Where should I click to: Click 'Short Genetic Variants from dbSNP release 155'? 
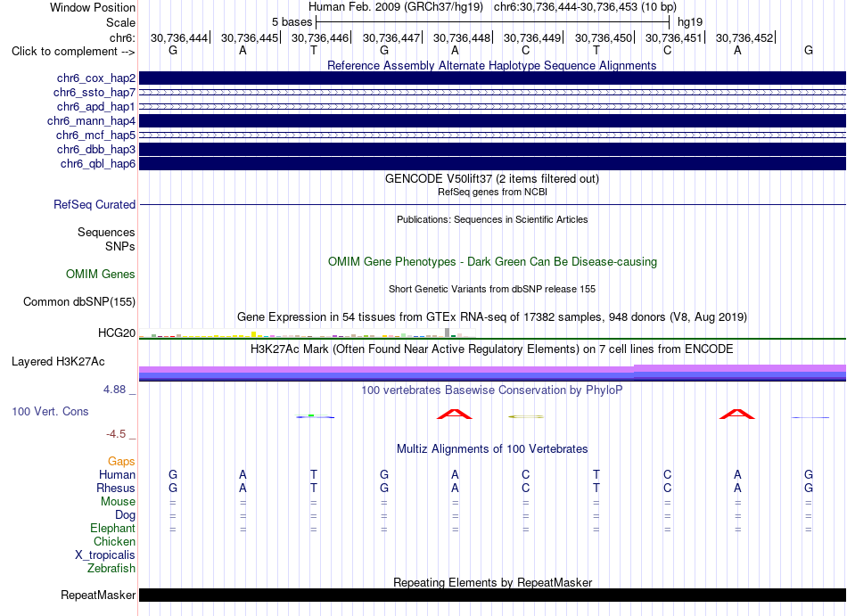click(492, 289)
